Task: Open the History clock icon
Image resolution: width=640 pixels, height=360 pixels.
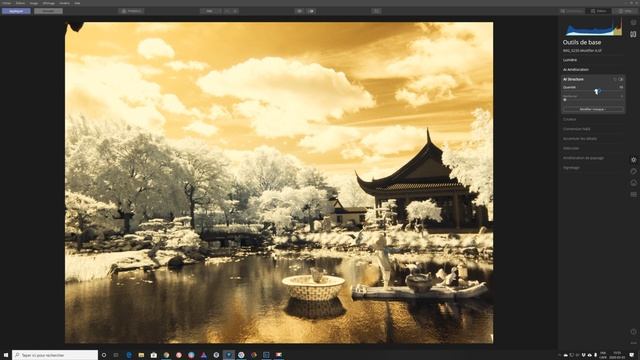Action: click(633, 332)
